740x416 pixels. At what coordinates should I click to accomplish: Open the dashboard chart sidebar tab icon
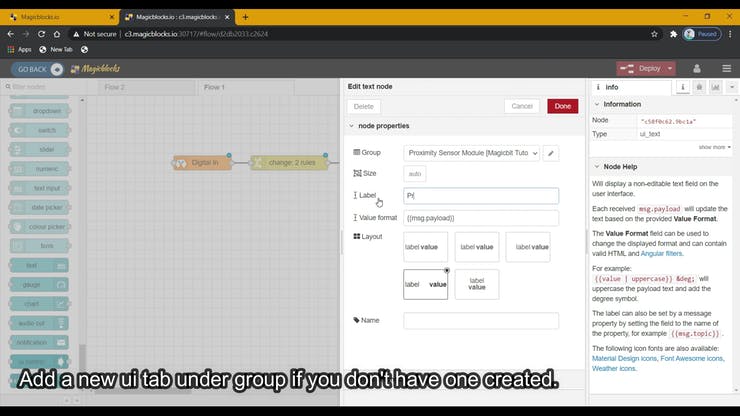point(715,87)
